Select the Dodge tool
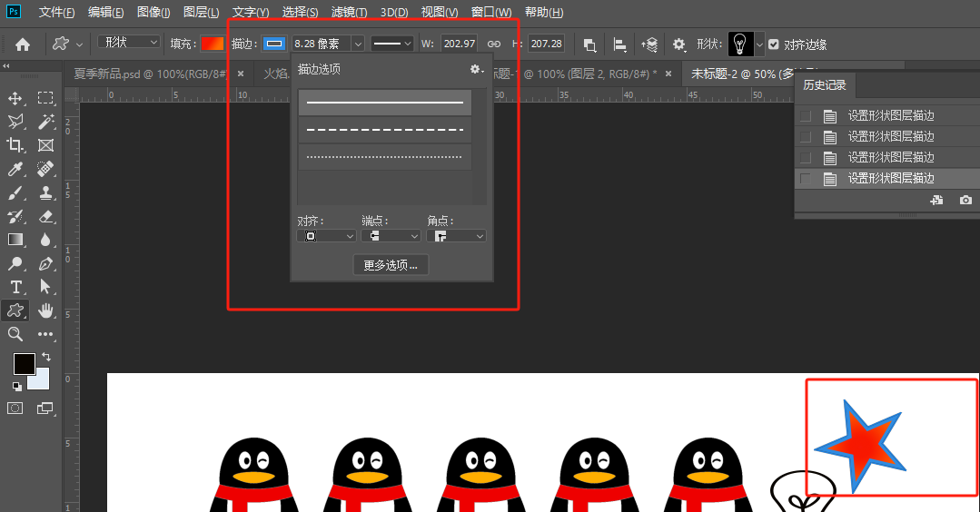The width and height of the screenshot is (980, 512). click(x=15, y=263)
